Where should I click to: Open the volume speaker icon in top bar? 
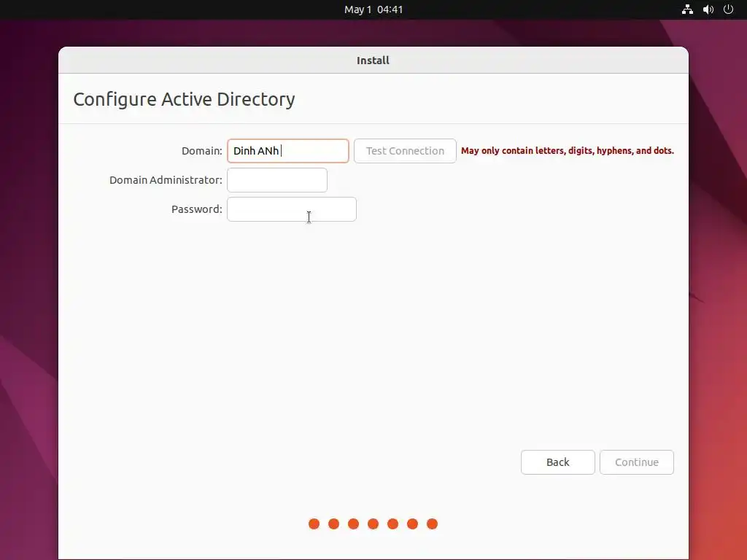(x=708, y=9)
